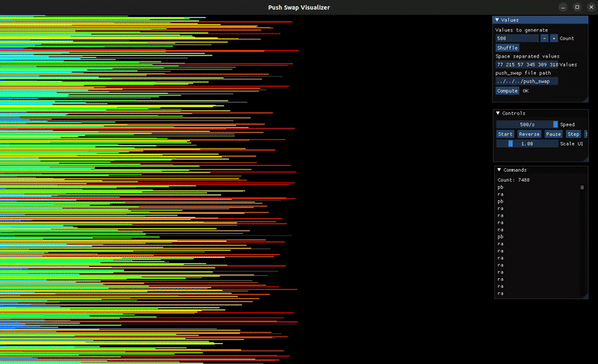This screenshot has width=598, height=364.
Task: Click the minus button beside Count
Action: [x=544, y=39]
